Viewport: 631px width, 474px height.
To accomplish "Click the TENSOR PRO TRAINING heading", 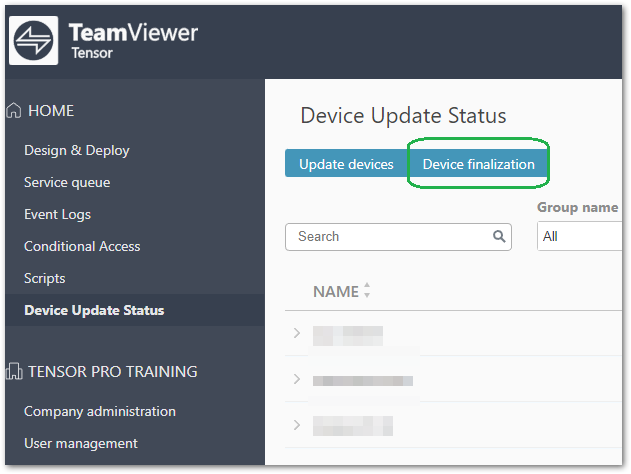I will 113,371.
